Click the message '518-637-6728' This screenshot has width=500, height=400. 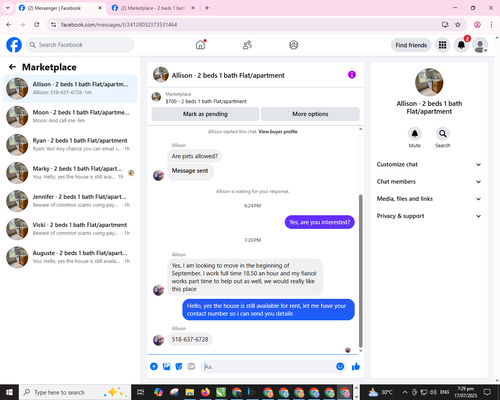click(x=190, y=339)
